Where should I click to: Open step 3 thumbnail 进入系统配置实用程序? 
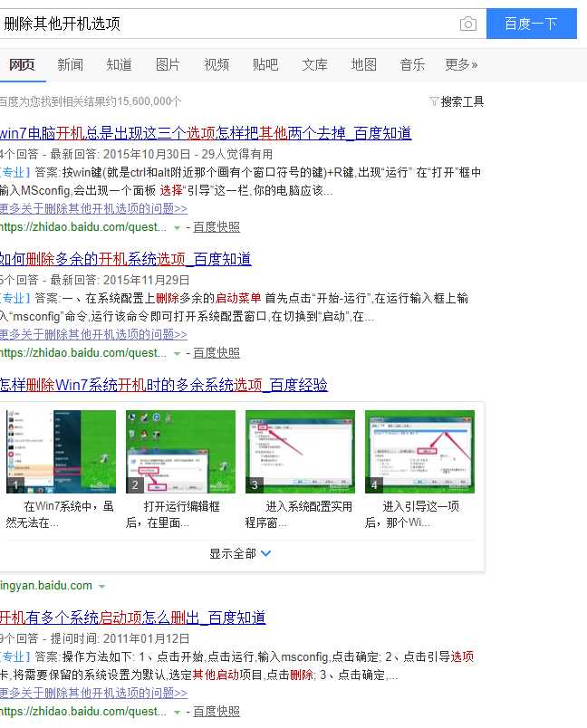pyautogui.click(x=300, y=451)
